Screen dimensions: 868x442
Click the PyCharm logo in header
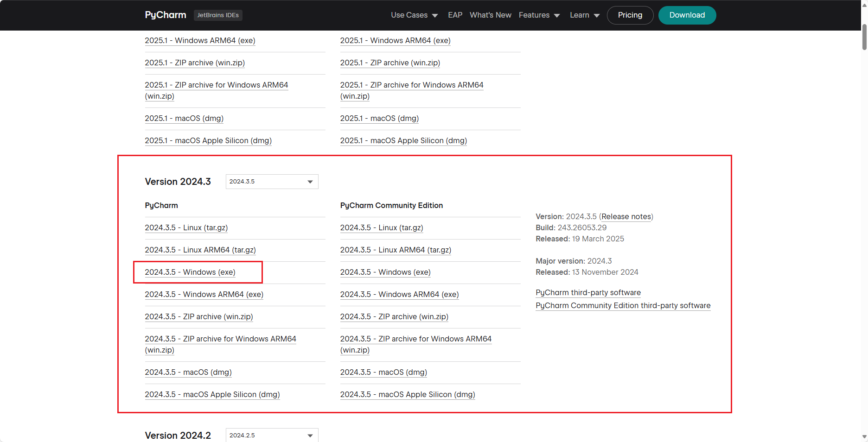point(166,15)
